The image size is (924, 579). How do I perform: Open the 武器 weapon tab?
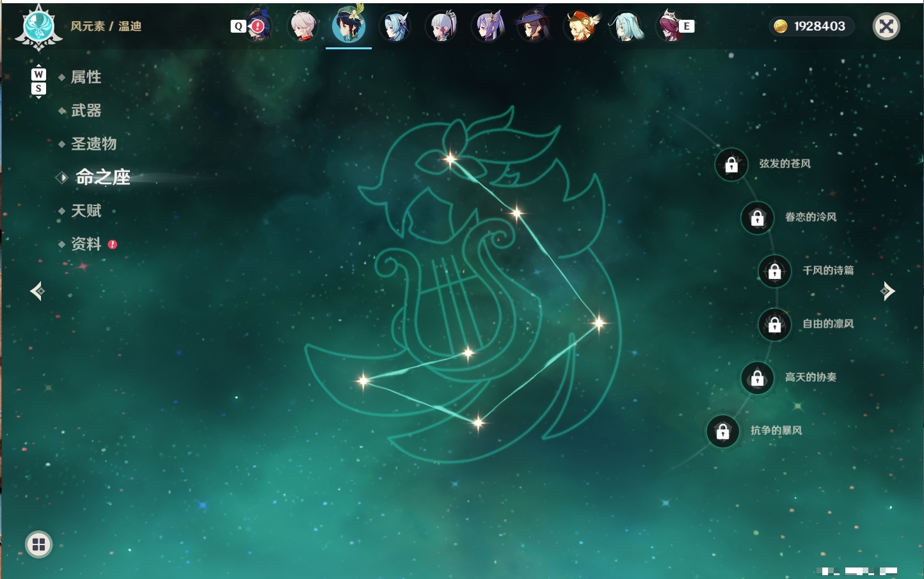click(86, 111)
